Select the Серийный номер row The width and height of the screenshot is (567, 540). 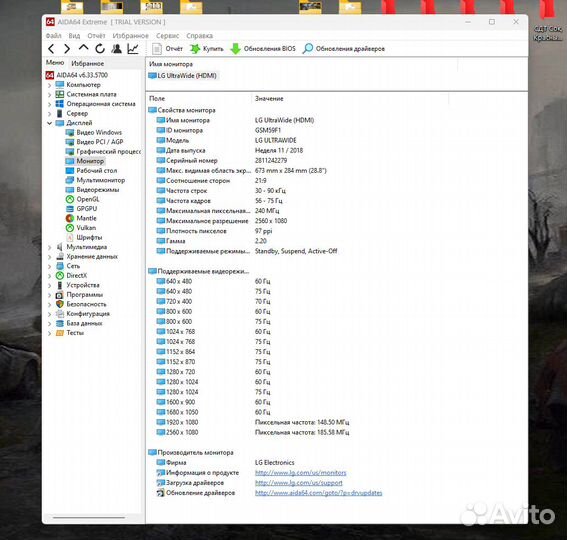point(221,160)
